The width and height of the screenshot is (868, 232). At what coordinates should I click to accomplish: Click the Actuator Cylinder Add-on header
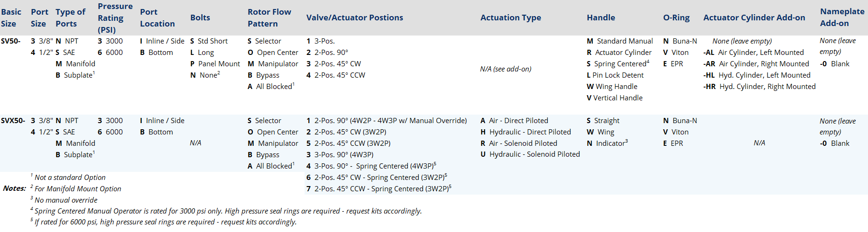(754, 18)
